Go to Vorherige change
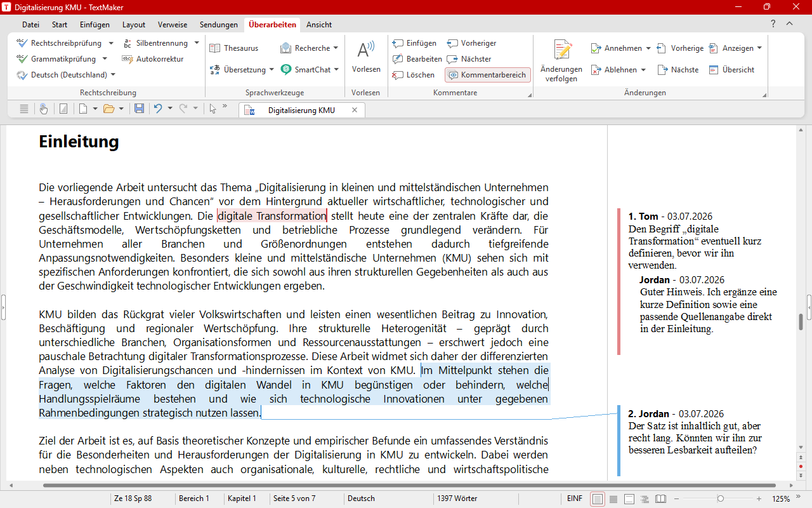Screen dimensions: 812x508 click(680, 48)
